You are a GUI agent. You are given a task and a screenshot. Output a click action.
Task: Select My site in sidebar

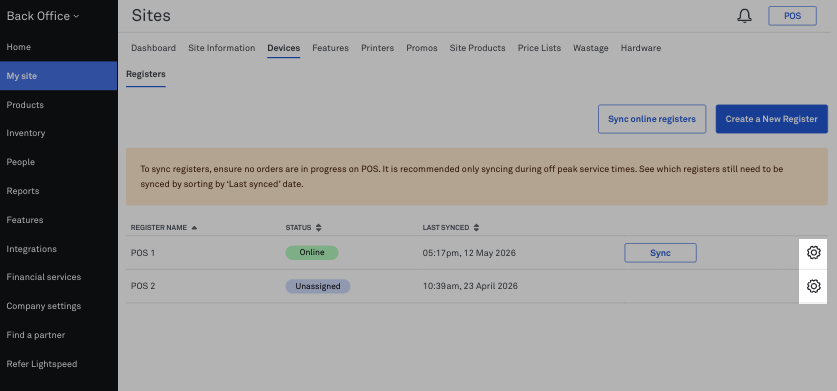click(58, 76)
